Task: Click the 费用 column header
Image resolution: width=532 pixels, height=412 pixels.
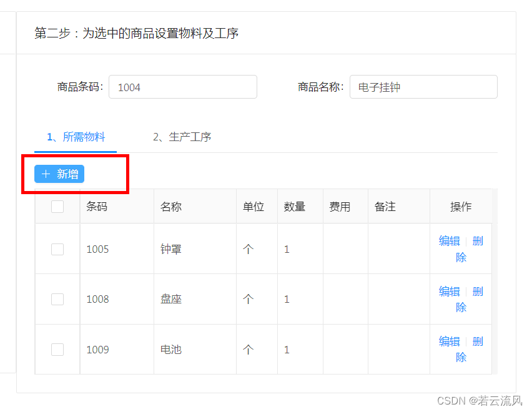Action: (x=340, y=207)
